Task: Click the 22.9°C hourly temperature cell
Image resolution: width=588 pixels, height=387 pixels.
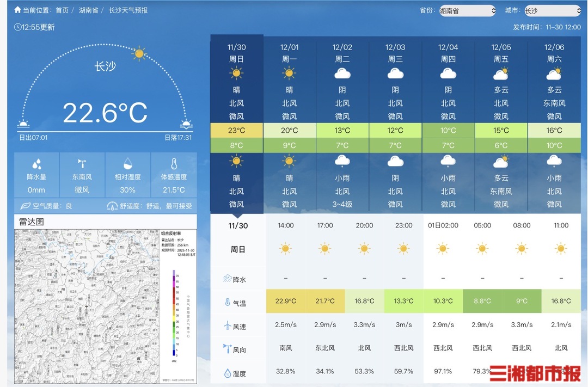Action: 285,301
